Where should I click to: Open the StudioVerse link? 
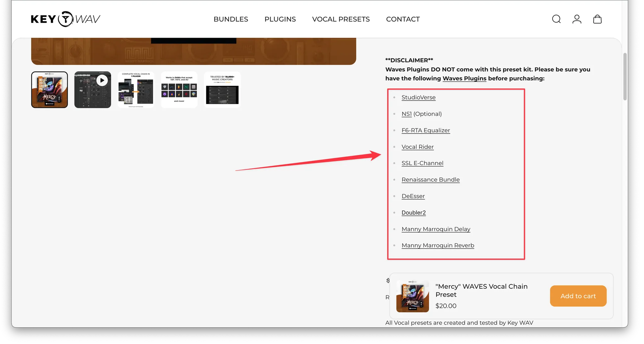coord(419,97)
